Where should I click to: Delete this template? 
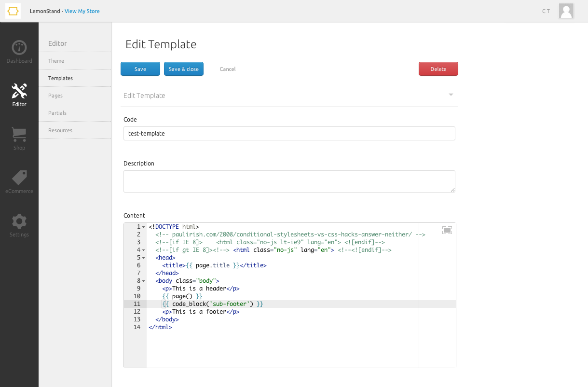point(438,69)
